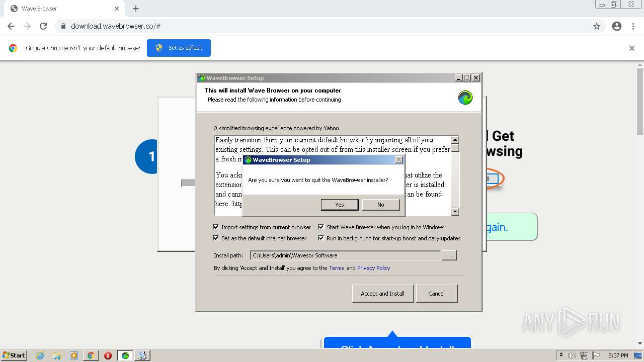Click the address bar URL
The image size is (644, 362).
point(116,26)
